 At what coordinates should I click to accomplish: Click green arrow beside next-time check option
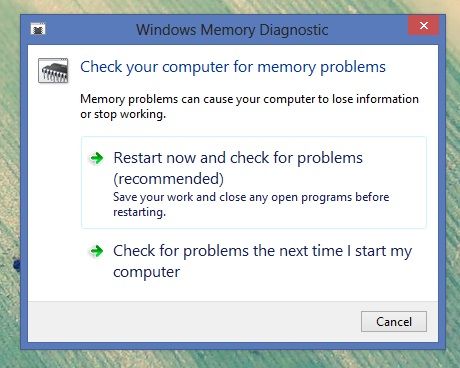tap(97, 251)
